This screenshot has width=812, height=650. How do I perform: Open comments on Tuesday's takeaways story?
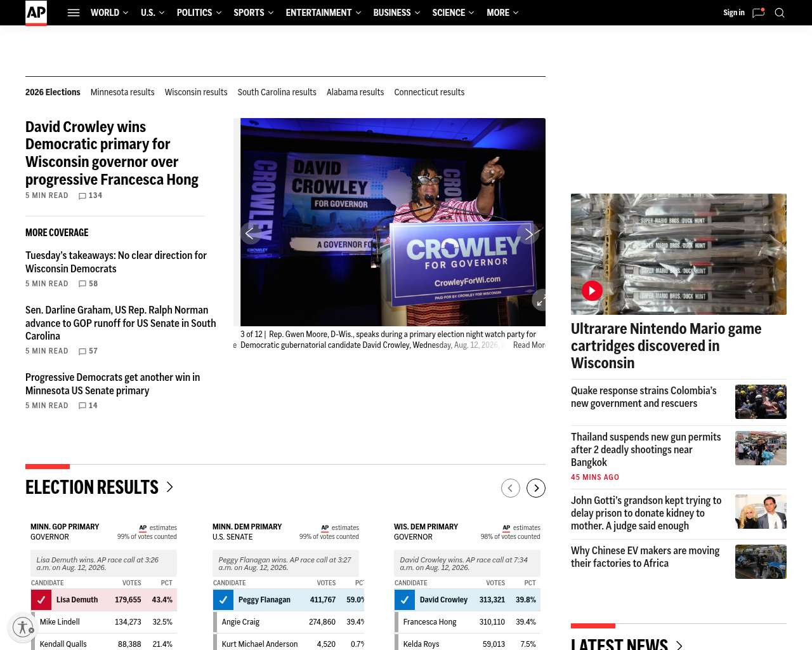point(88,284)
